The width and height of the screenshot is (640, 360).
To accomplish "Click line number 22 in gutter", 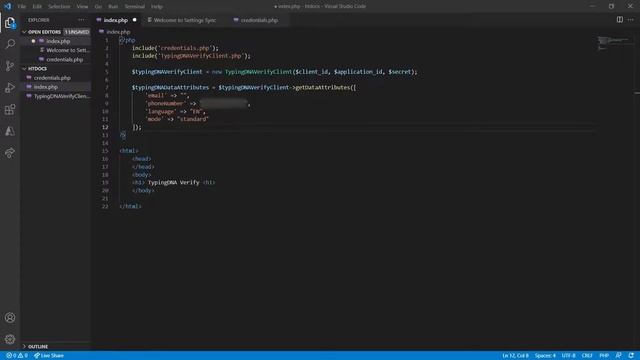I will click(x=105, y=207).
